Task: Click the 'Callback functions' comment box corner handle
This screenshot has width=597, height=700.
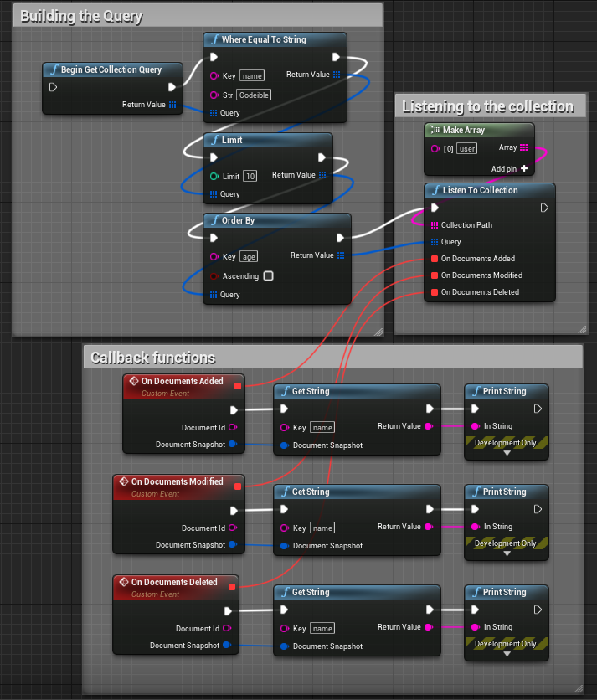Action: [578, 688]
